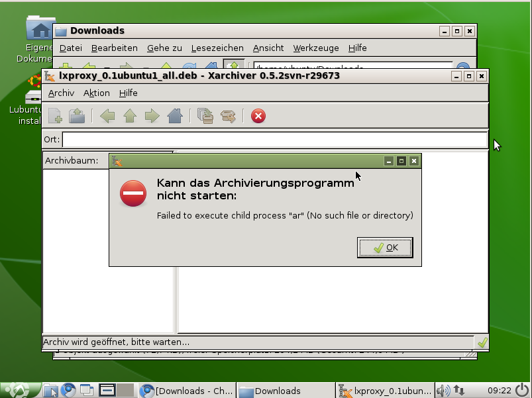Switch to the first workspace in pager
This screenshot has width=532, height=398.
(107, 390)
